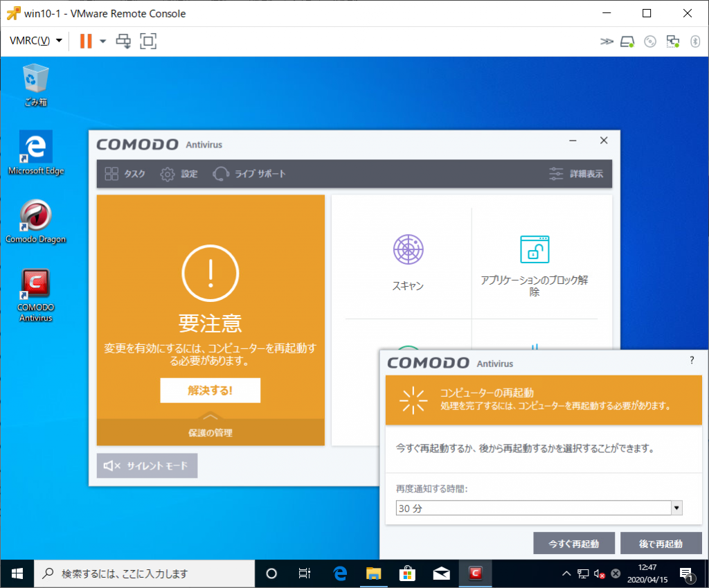Image resolution: width=709 pixels, height=588 pixels.
Task: Select the COMODO Antivirus desktop shortcut
Action: (36, 295)
